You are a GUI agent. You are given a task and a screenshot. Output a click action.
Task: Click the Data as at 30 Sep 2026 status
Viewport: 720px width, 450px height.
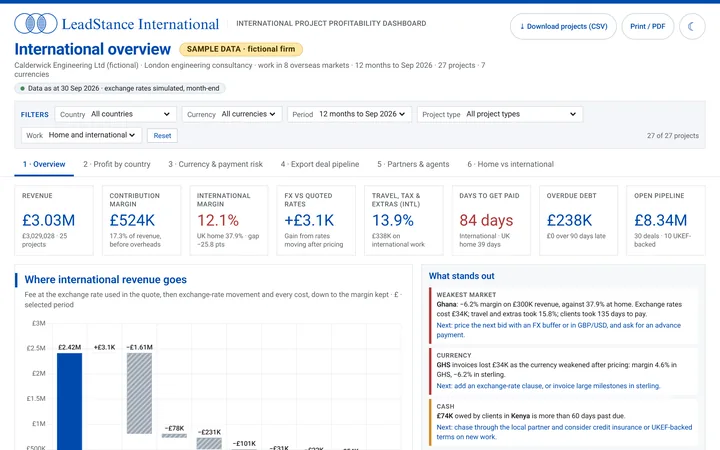pyautogui.click(x=120, y=89)
